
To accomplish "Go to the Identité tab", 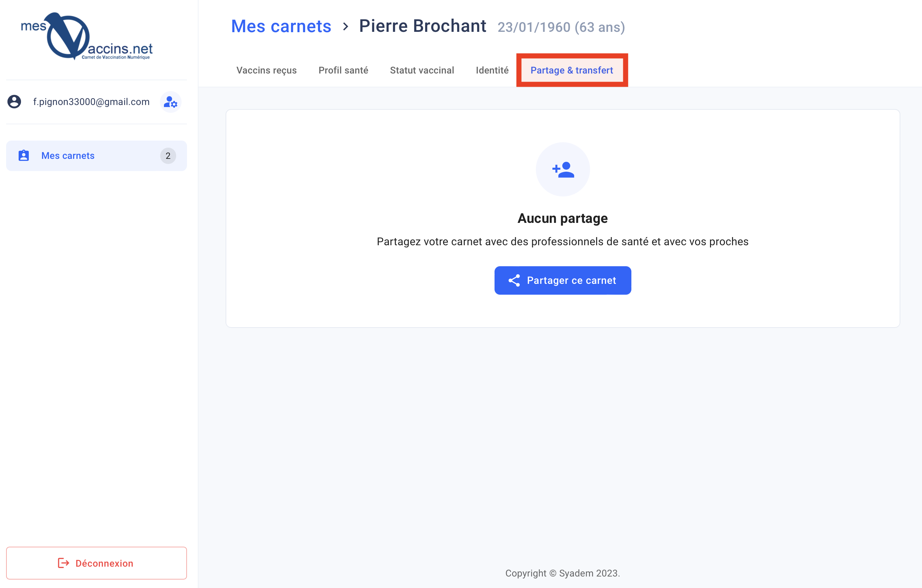I will (x=492, y=70).
